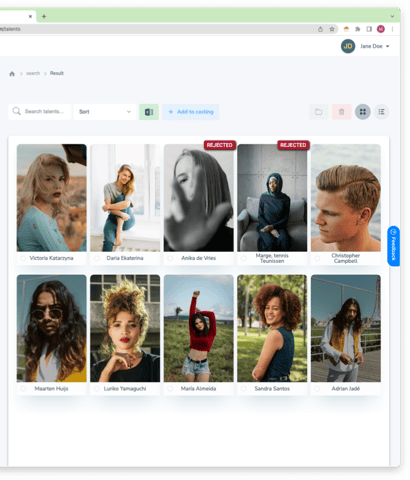Click the name Christopher Campbell

(x=346, y=258)
